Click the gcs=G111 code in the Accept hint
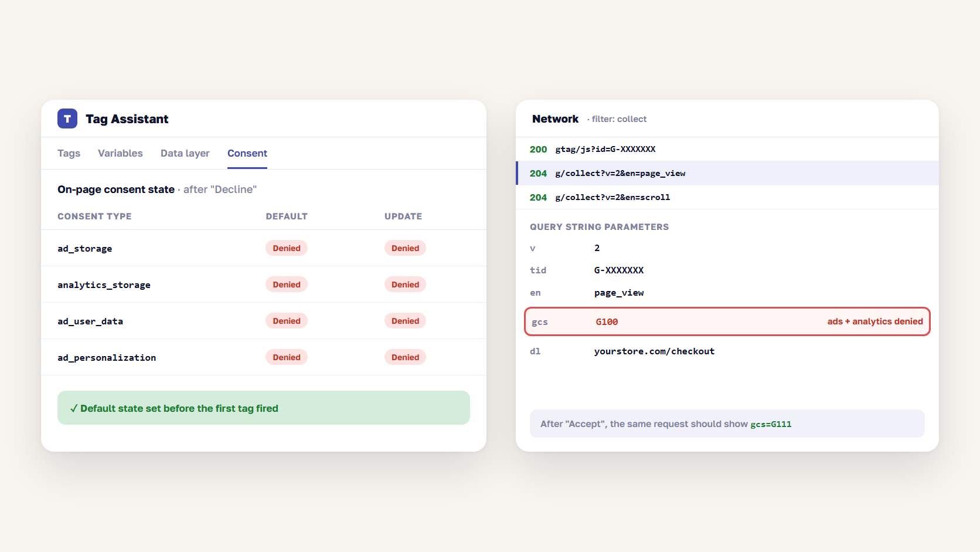This screenshot has width=980, height=552. pyautogui.click(x=771, y=424)
